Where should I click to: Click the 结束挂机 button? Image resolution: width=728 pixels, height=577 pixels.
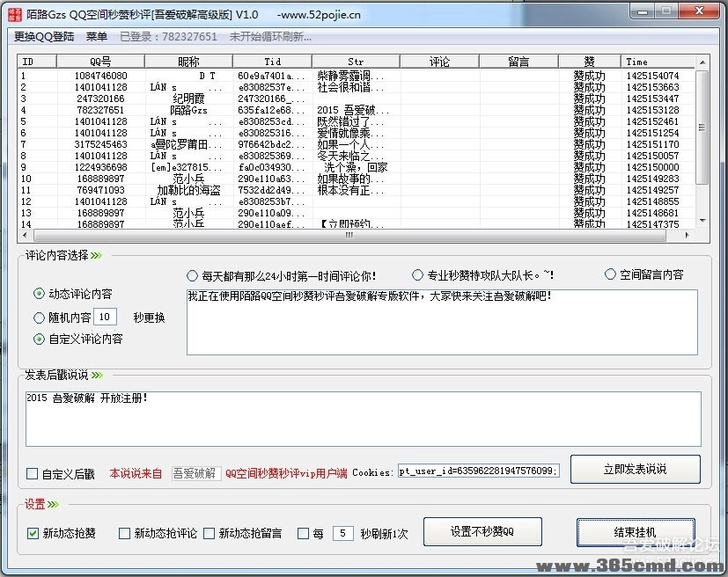[635, 532]
